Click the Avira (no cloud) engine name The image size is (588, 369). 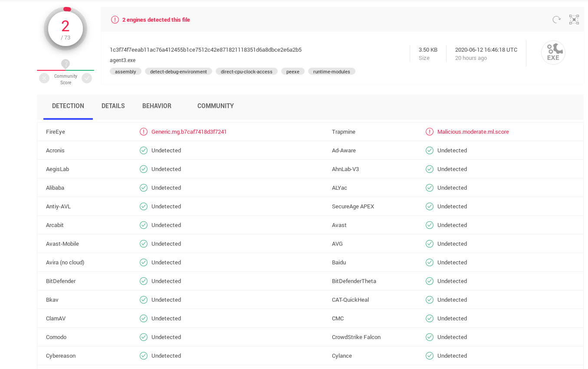click(65, 262)
